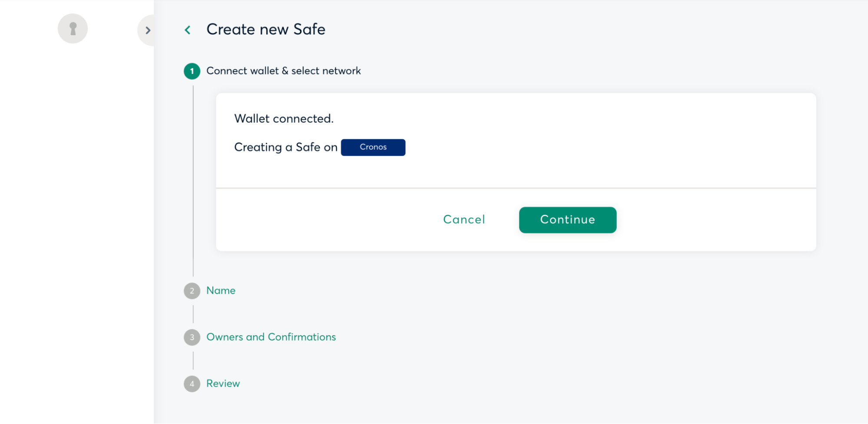Expand the Name step
This screenshot has width=868, height=424.
221,290
